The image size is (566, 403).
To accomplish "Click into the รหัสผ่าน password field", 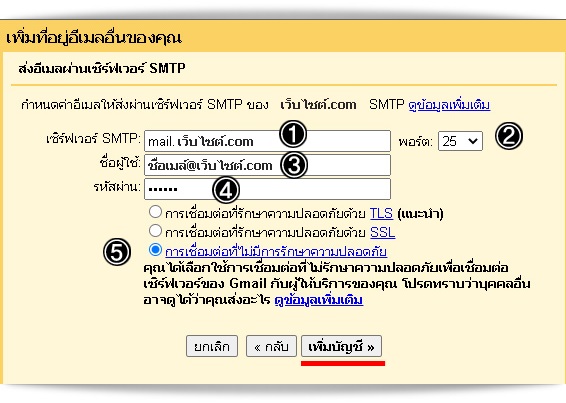I will pos(267,189).
